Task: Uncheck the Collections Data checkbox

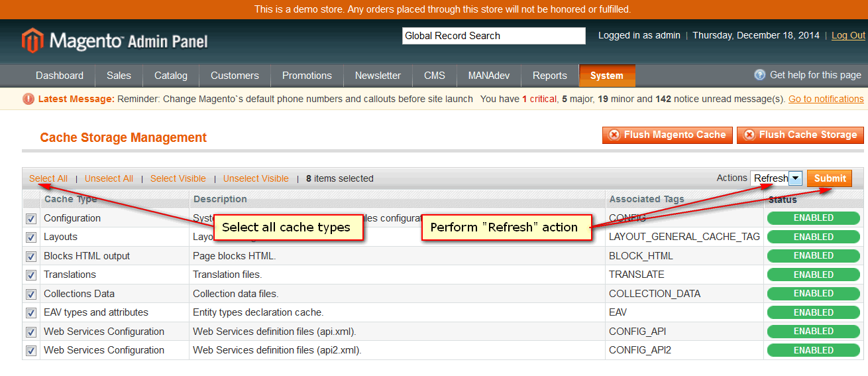Action: (x=31, y=294)
